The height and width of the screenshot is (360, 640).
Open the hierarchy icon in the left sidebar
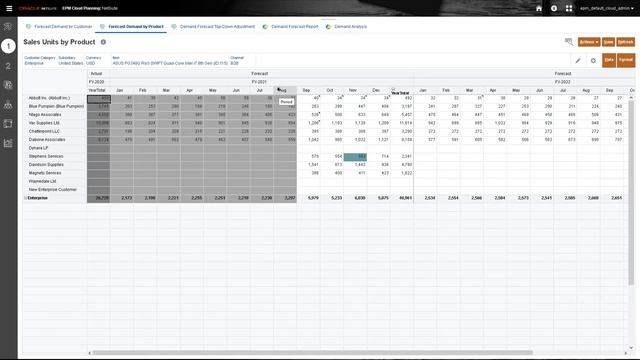click(x=8, y=104)
